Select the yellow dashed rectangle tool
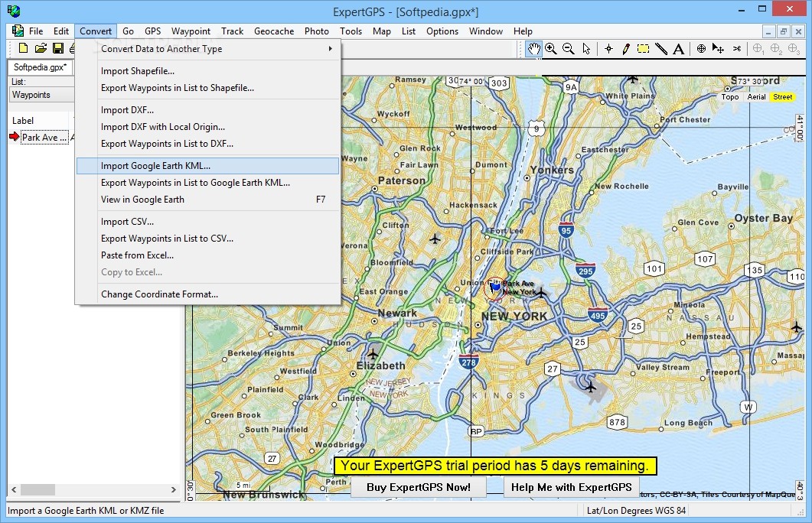The width and height of the screenshot is (812, 523). (x=643, y=49)
